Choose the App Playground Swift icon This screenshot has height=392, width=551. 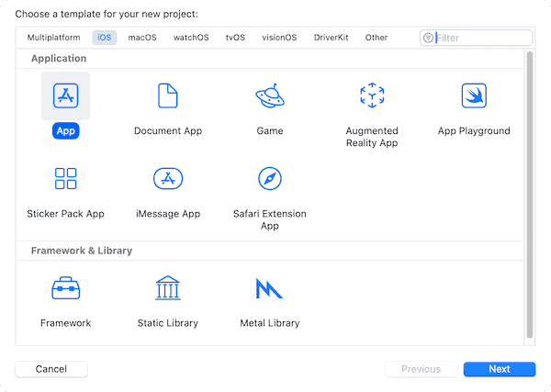pyautogui.click(x=474, y=95)
